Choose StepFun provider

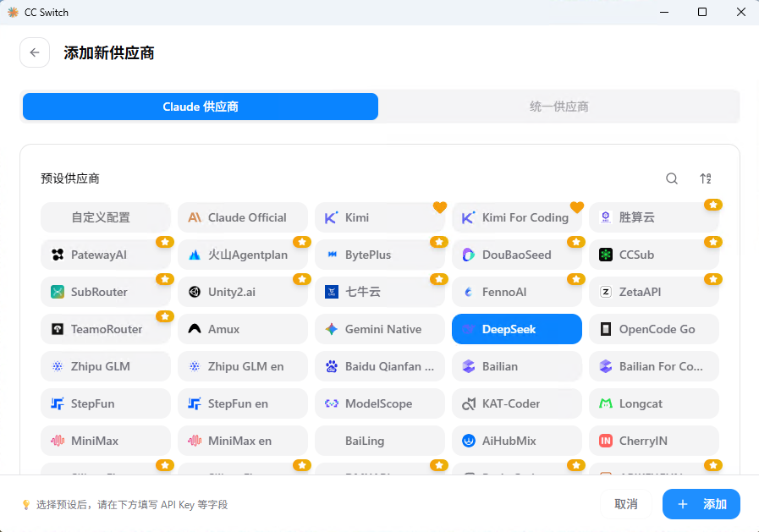tap(106, 403)
